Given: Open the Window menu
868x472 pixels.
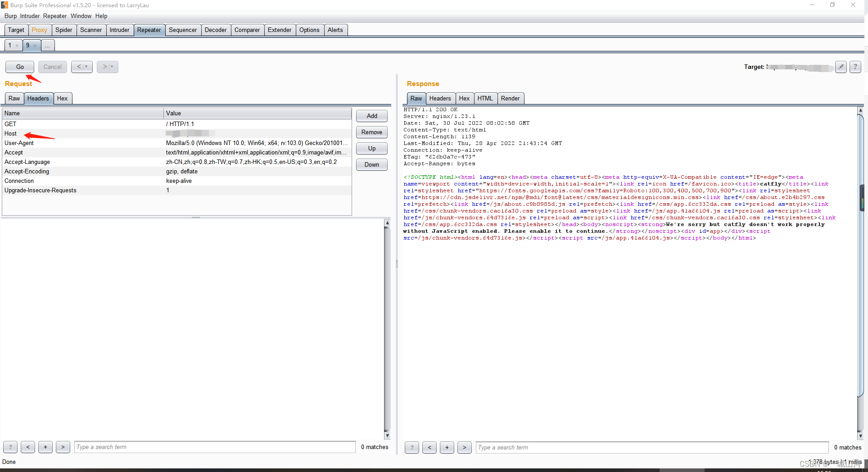Looking at the screenshot, I should click(81, 16).
